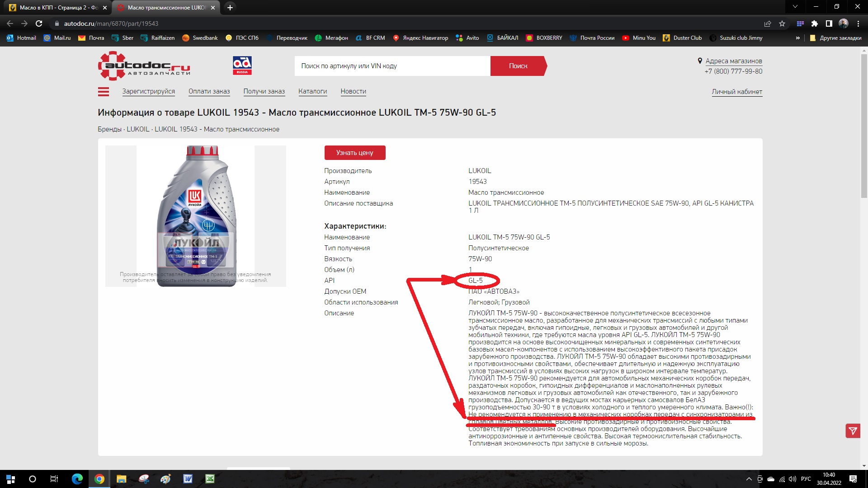
Task: Open the taskbar clock and date
Action: [829, 479]
